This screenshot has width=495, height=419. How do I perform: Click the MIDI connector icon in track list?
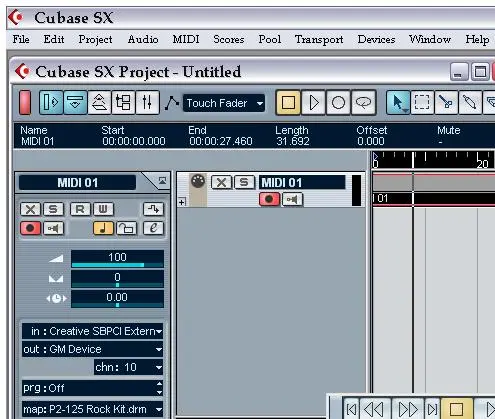[x=198, y=182]
